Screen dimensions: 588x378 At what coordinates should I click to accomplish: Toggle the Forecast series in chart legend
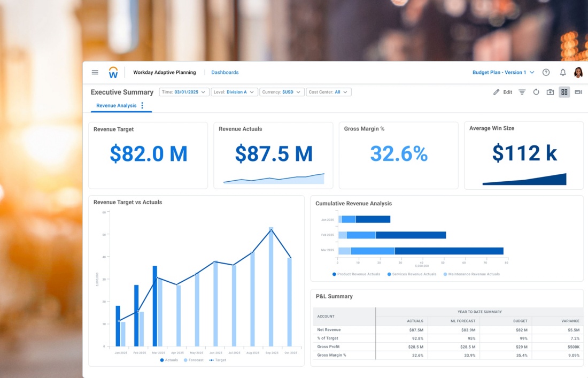194,360
